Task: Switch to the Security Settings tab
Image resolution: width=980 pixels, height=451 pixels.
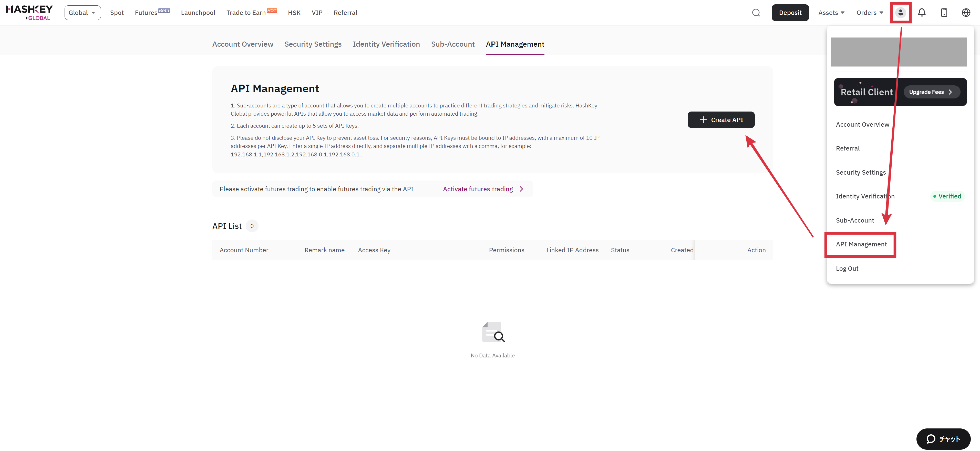Action: pyautogui.click(x=313, y=44)
